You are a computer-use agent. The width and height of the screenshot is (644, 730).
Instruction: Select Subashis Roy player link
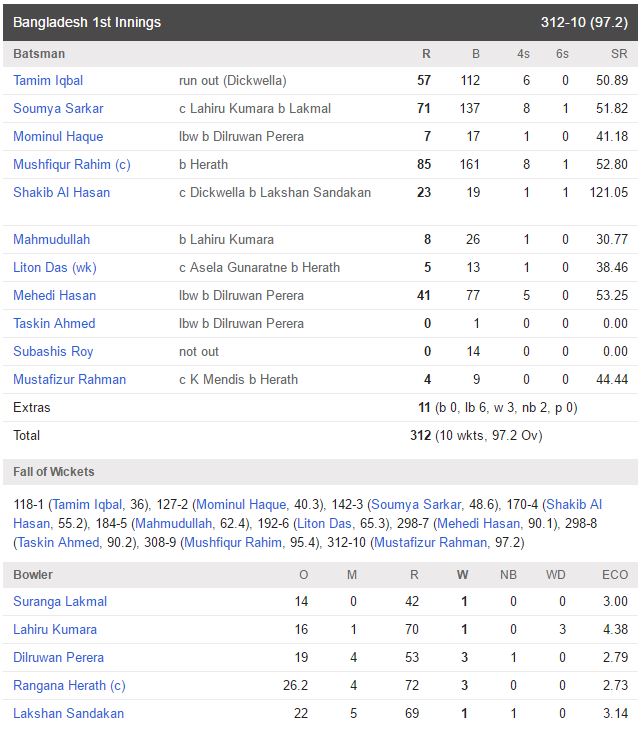53,351
